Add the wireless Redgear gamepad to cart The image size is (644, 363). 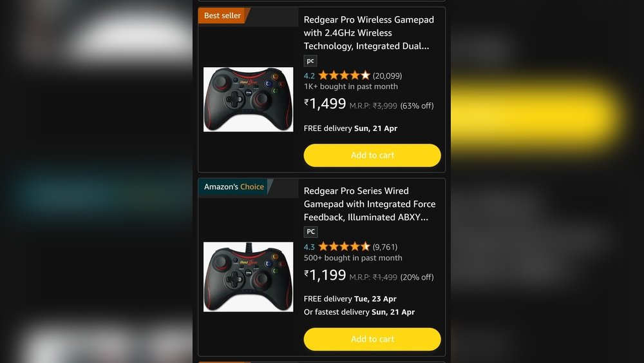click(x=372, y=155)
